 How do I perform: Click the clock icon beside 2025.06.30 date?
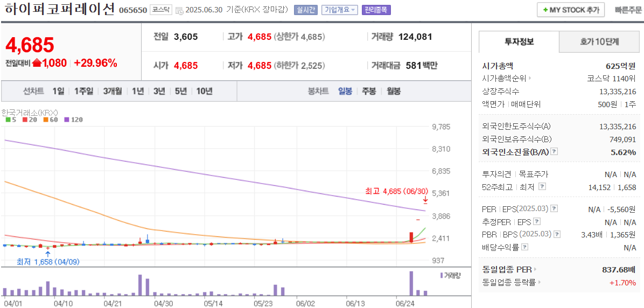pyautogui.click(x=179, y=11)
